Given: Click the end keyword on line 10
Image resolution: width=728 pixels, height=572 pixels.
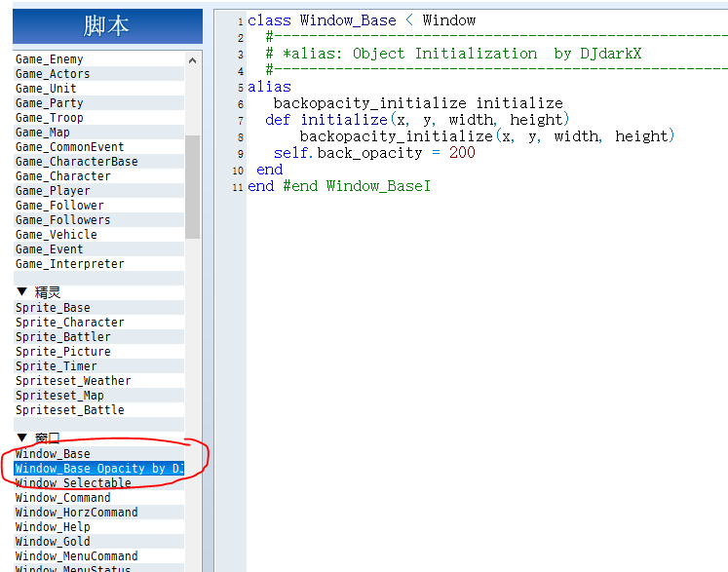Looking at the screenshot, I should click(x=269, y=170).
